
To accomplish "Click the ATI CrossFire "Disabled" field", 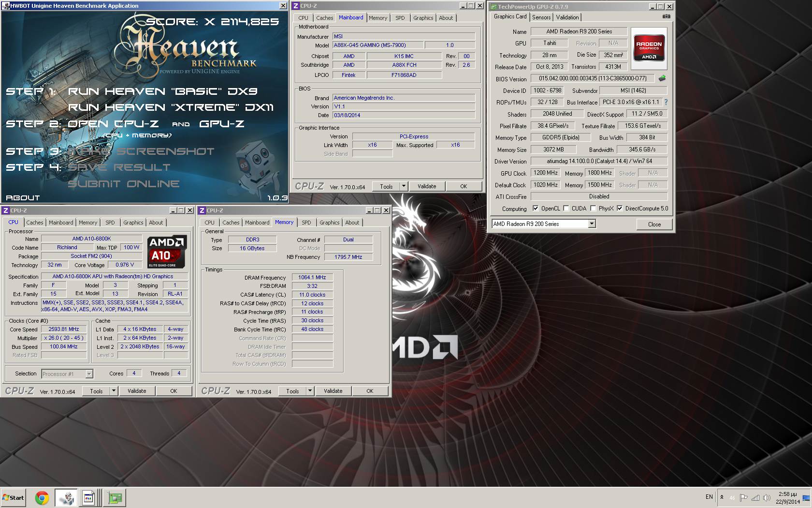I will point(599,196).
